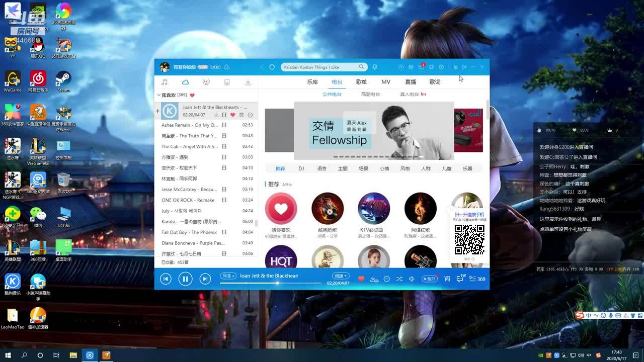Image resolution: width=644 pixels, height=362 pixels.
Task: Seek using the song progress slider
Action: coord(271,283)
